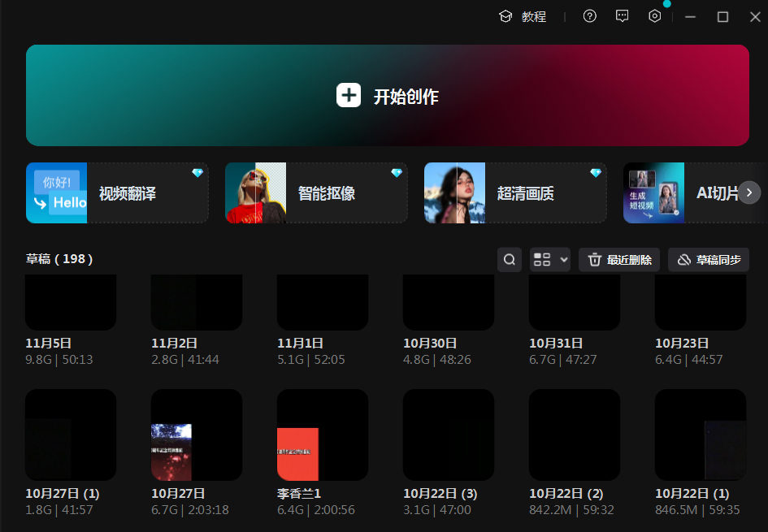Click the draft search magnifier icon
Image resolution: width=768 pixels, height=532 pixels.
[x=510, y=260]
